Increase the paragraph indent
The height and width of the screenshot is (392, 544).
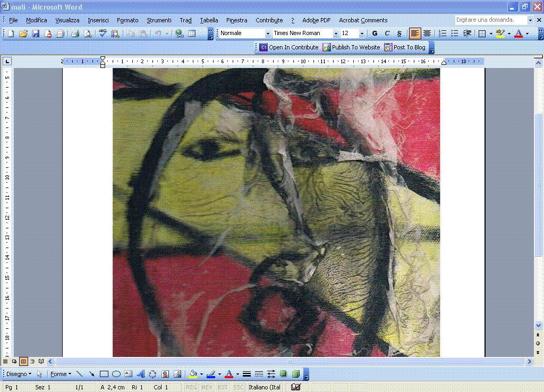tap(467, 33)
